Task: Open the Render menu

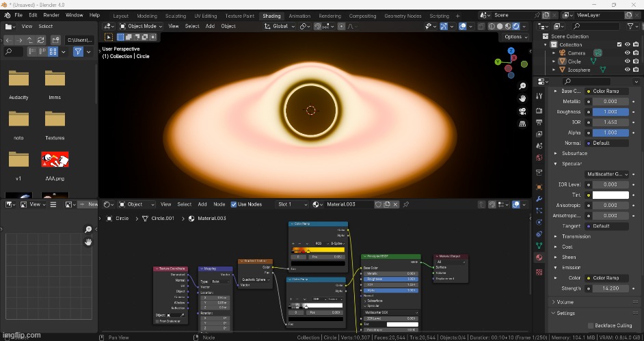Action: coord(51,15)
